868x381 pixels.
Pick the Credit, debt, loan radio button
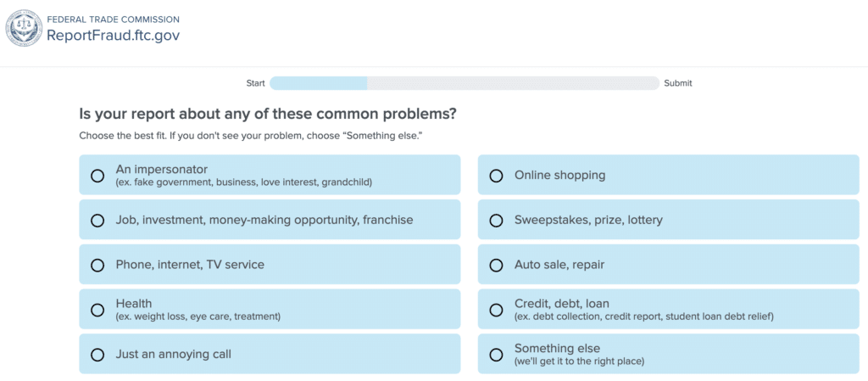tap(497, 310)
